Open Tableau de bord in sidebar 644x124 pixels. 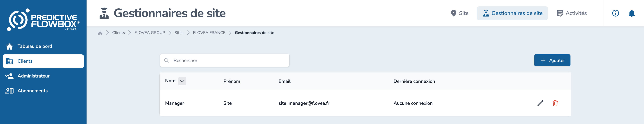pos(35,46)
